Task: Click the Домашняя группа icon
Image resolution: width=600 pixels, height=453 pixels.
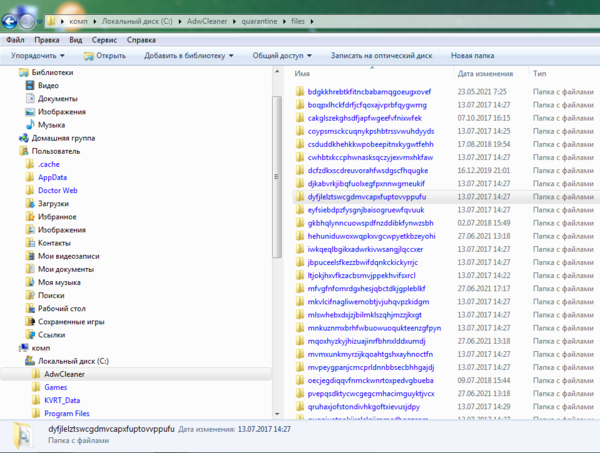Action: coord(24,138)
